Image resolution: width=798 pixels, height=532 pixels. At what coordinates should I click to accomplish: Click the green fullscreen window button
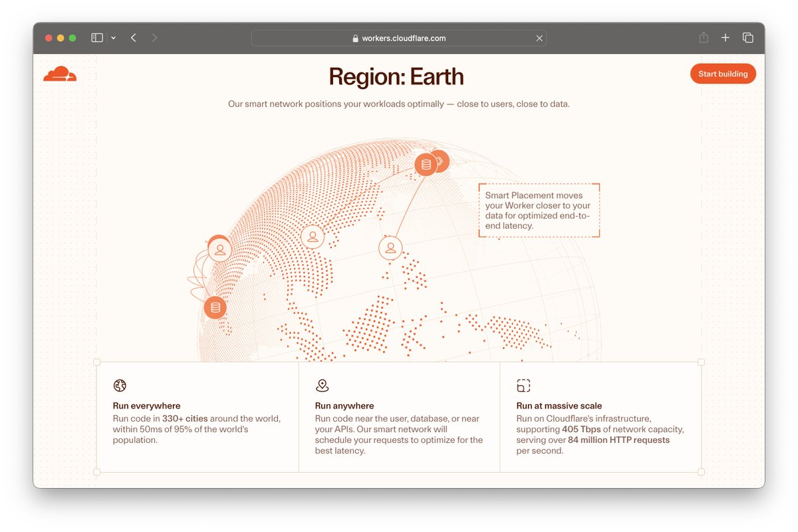pos(72,38)
